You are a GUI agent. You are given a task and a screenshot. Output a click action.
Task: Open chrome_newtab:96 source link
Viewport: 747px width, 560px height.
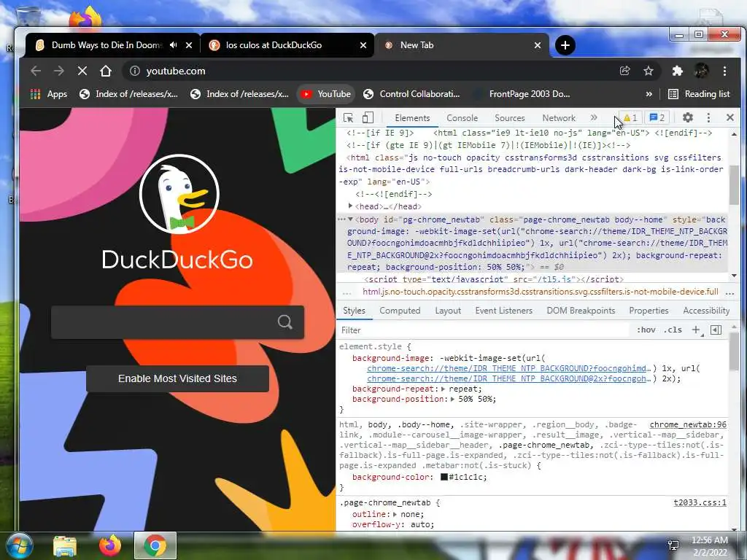(x=688, y=424)
